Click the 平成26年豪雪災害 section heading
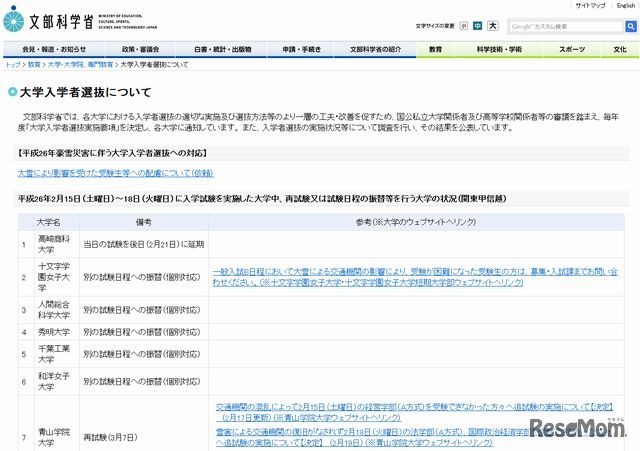640x451 pixels. (112, 153)
